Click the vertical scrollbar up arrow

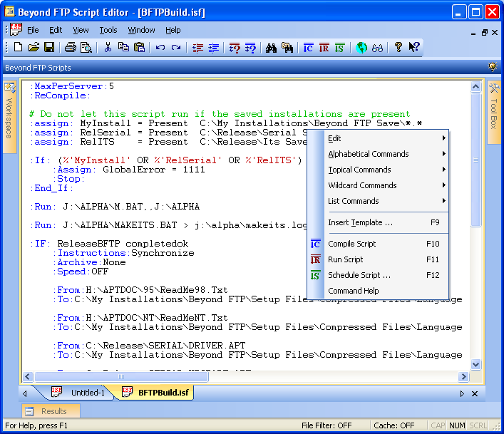point(475,86)
